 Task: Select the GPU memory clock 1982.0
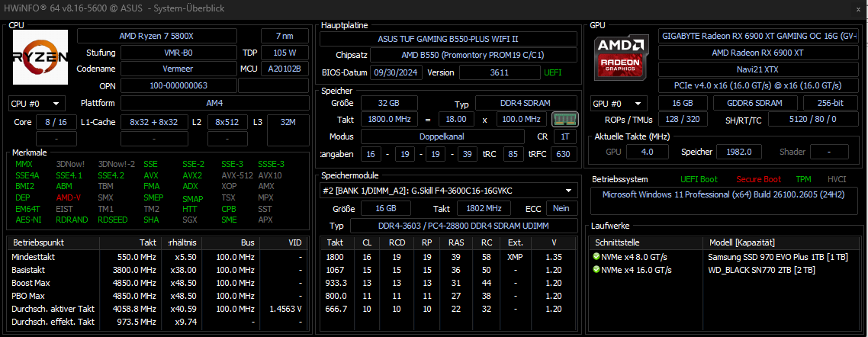[739, 152]
